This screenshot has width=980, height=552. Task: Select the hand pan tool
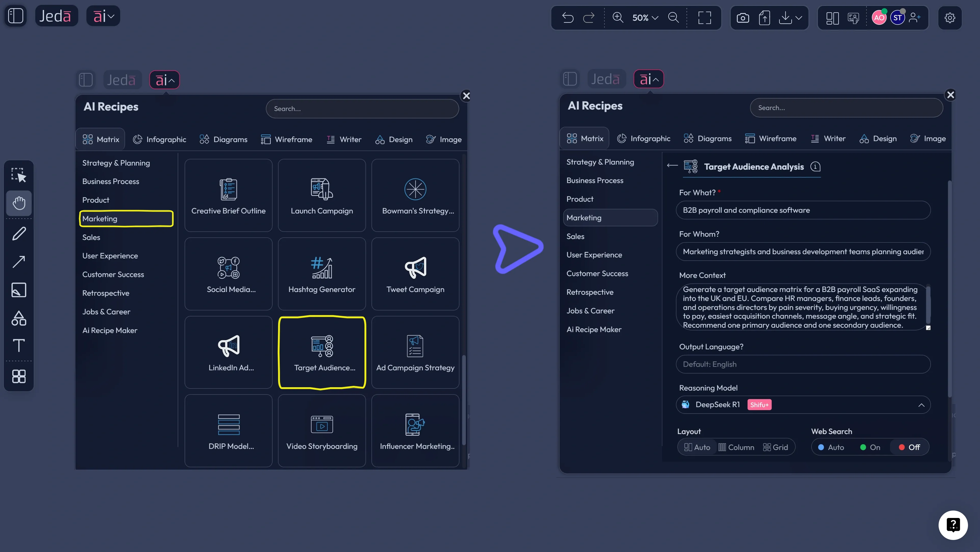click(19, 203)
